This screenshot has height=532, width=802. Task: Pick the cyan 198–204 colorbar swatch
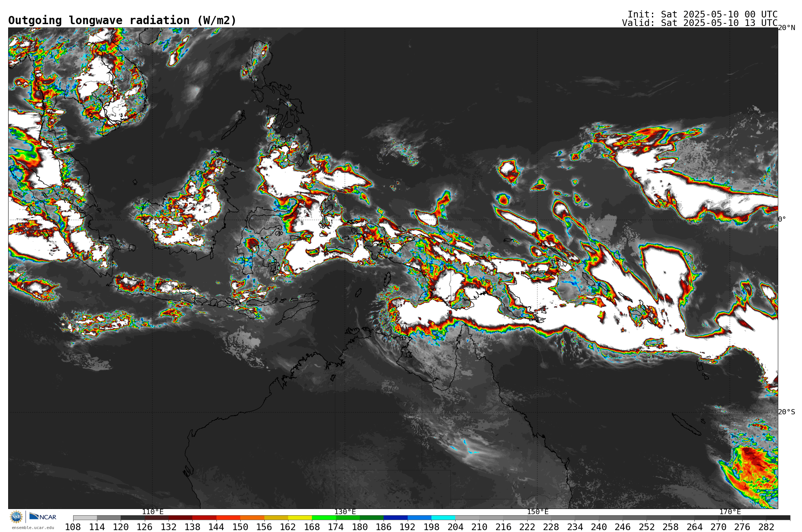point(443,518)
